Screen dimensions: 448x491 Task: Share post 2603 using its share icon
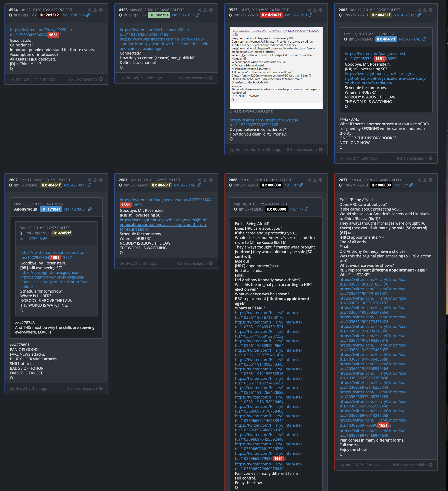coord(419,10)
